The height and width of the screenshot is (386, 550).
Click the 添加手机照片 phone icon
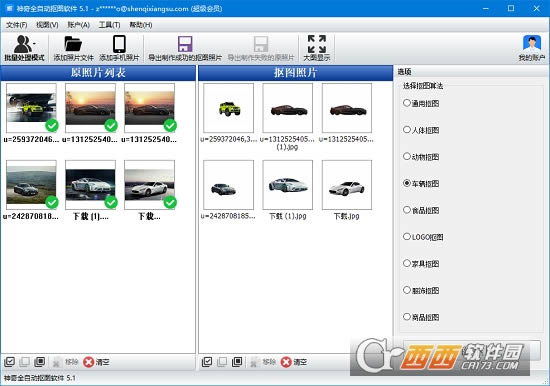click(x=119, y=44)
